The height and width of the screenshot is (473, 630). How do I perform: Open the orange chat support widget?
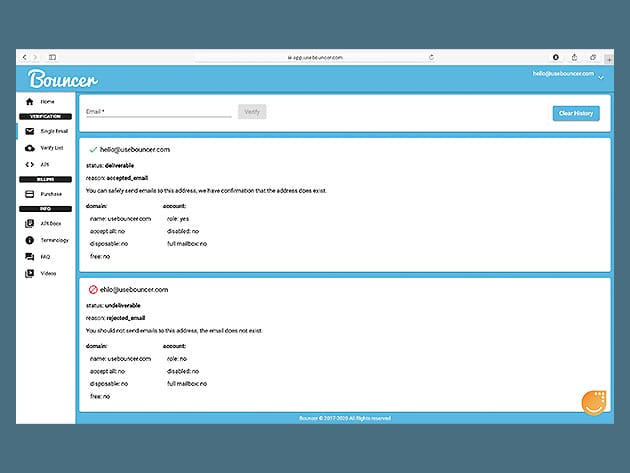595,404
